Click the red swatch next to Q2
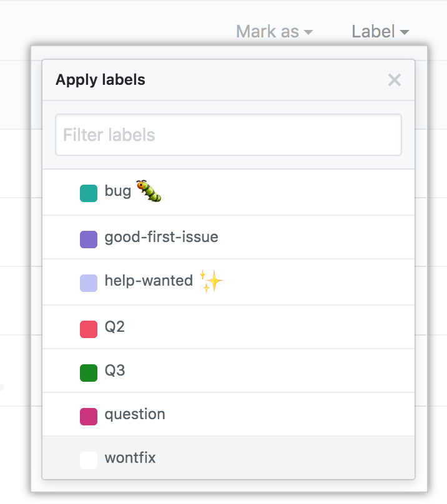Viewport: 447px width, 504px height. (x=88, y=326)
